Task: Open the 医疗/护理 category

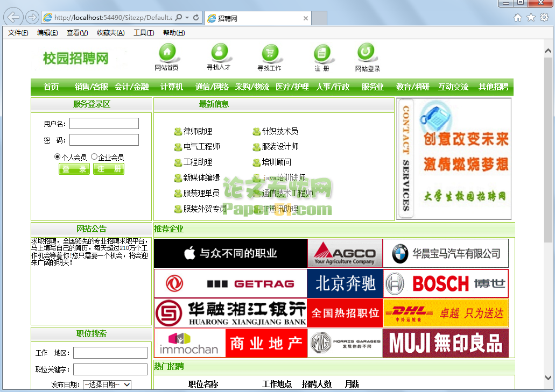Action: click(292, 87)
